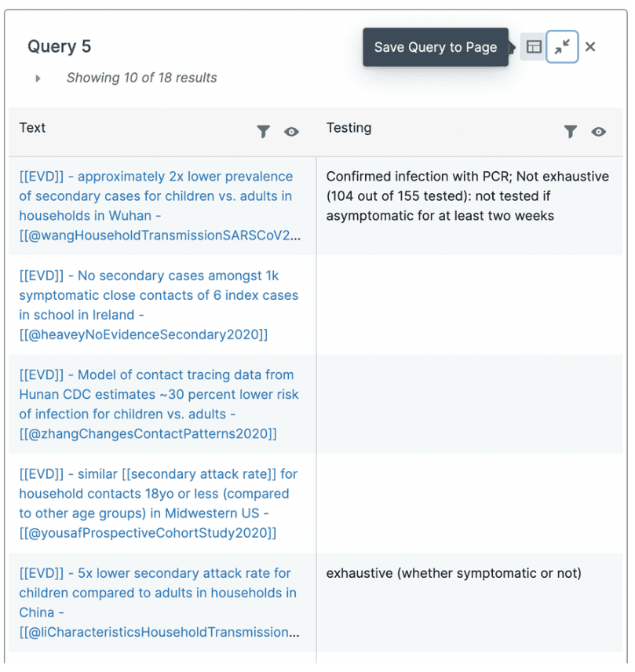Image resolution: width=635 pixels, height=672 pixels.
Task: Toggle visibility eye of the Testing column
Action: click(x=598, y=132)
